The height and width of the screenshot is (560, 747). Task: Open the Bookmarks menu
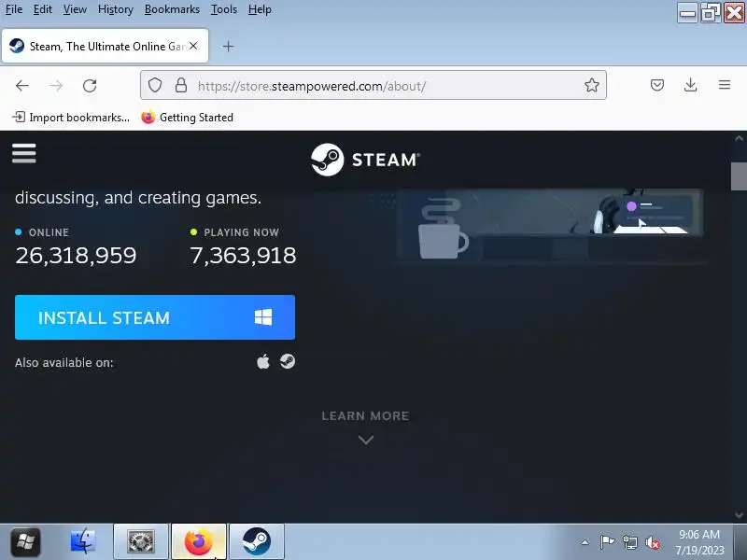172,9
